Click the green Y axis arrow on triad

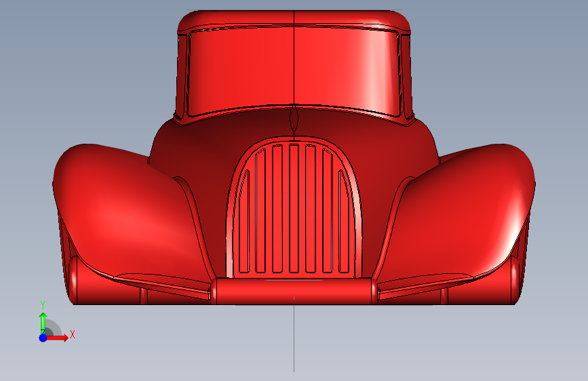click(x=43, y=323)
